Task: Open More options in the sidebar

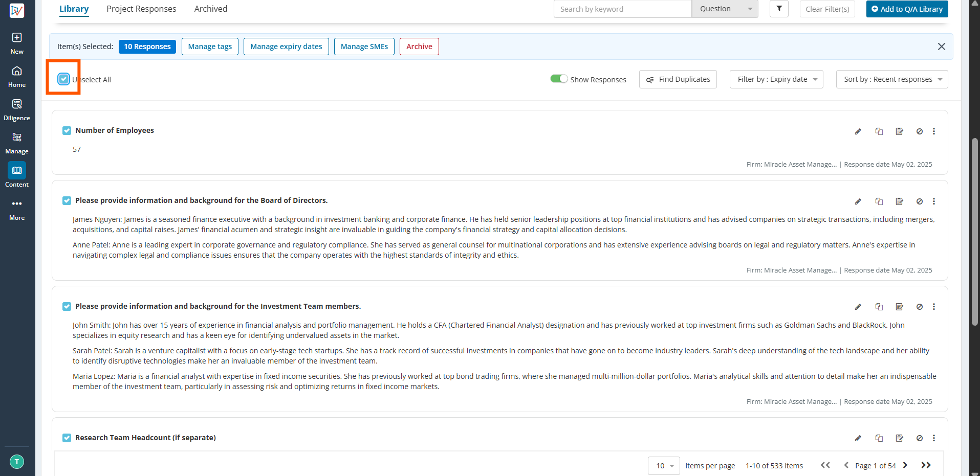Action: point(17,210)
